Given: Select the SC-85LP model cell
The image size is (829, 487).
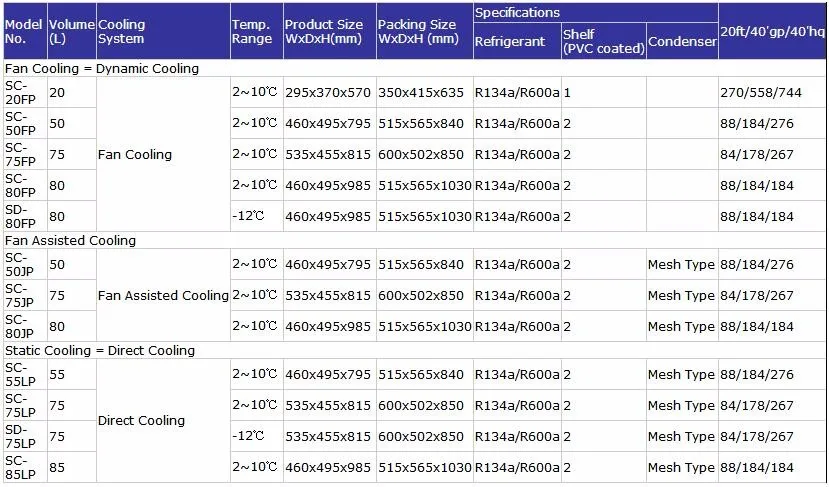Looking at the screenshot, I should tap(24, 467).
